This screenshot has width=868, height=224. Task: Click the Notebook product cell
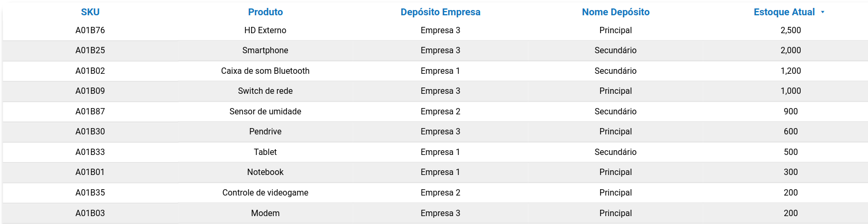[265, 172]
